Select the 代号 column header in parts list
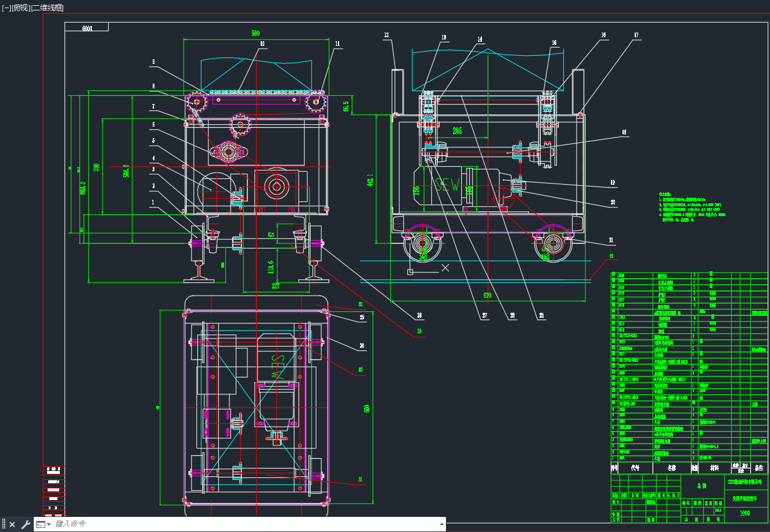The image size is (770, 532). (x=635, y=468)
